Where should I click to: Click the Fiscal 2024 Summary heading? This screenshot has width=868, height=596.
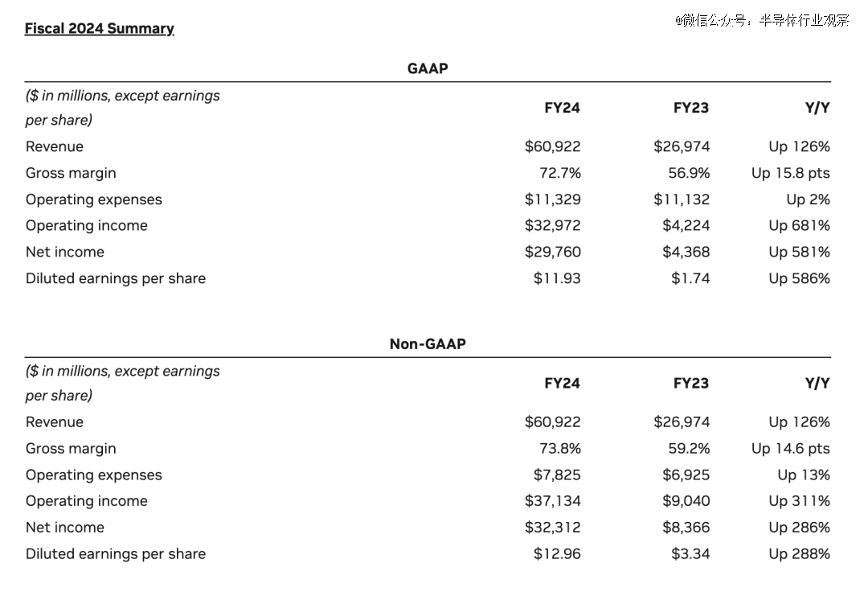(100, 28)
